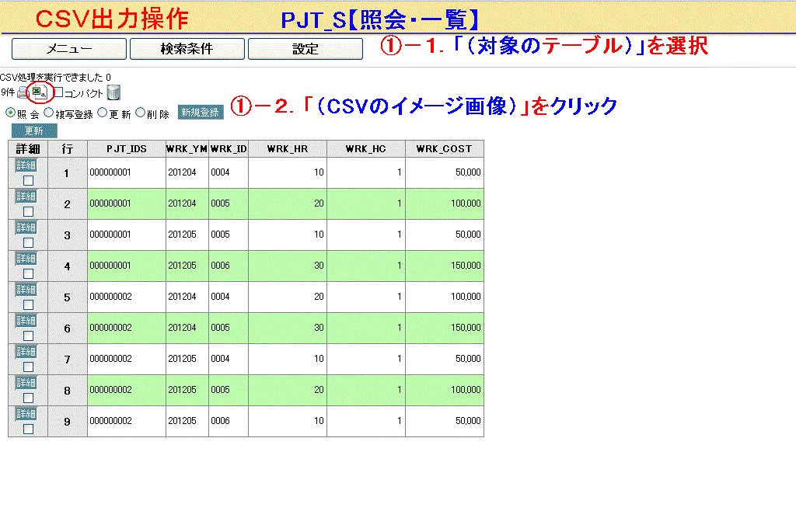Open the メニュー menu button

point(68,49)
